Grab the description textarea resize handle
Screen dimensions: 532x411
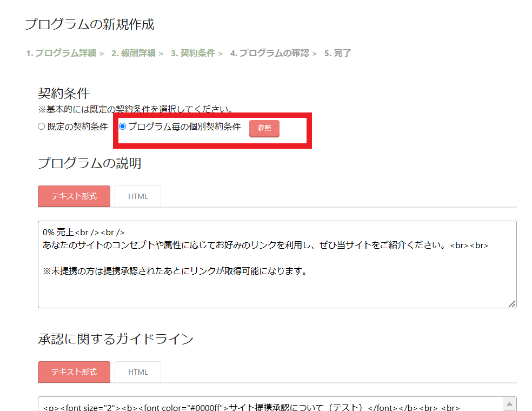[x=512, y=304]
